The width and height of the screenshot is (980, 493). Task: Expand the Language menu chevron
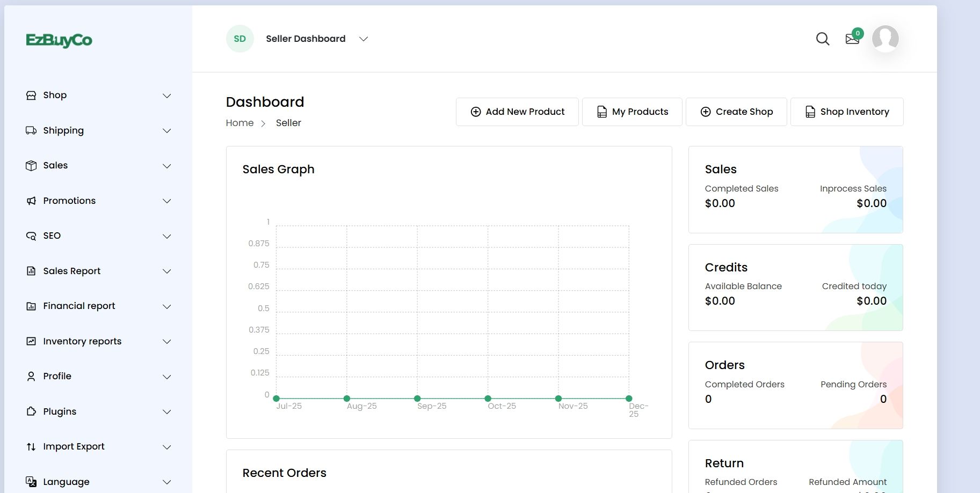point(167,482)
